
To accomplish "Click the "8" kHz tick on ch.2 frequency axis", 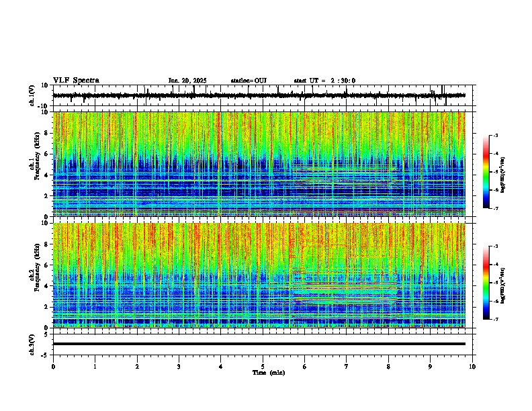I will (46, 244).
